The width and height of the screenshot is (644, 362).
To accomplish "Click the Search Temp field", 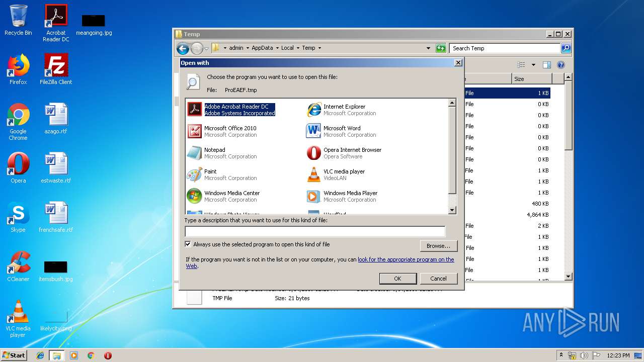I will [x=505, y=48].
